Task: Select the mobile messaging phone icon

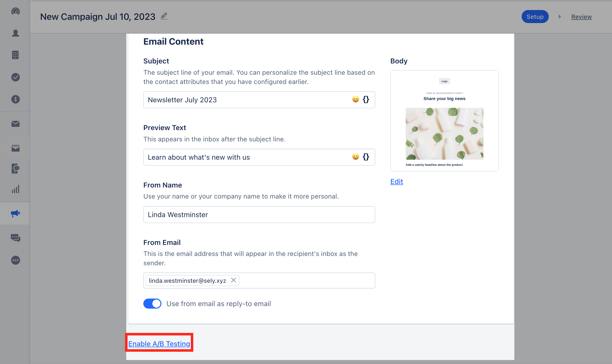Action: [15, 168]
